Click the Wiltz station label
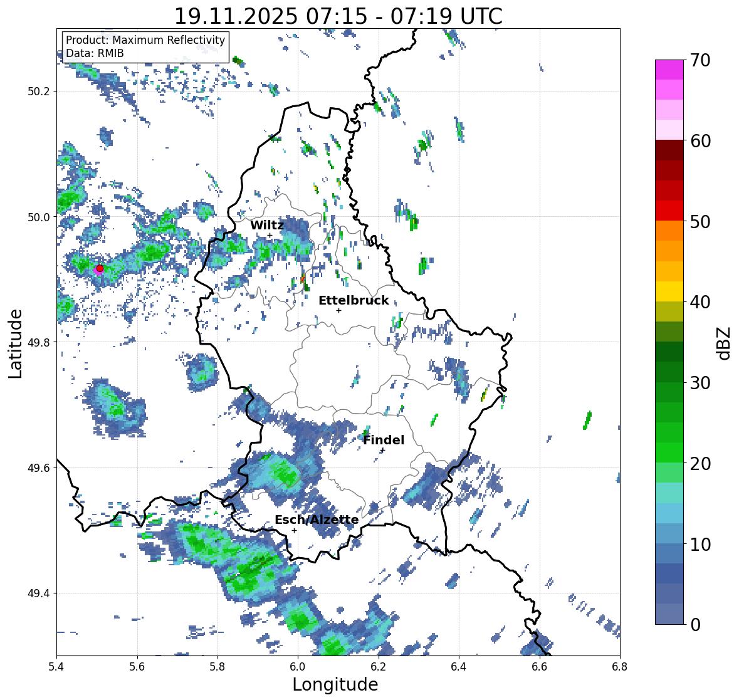This screenshot has width=739, height=700. point(267,225)
